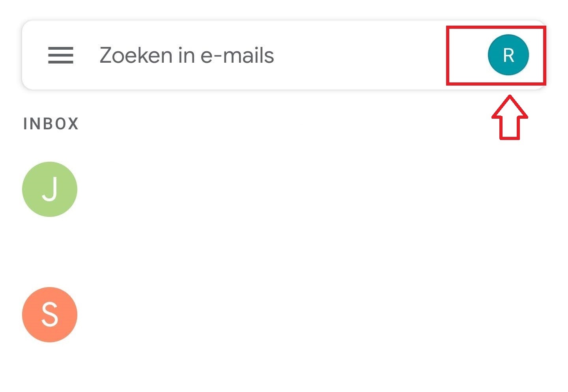Mark the J conversation via its avatar
Screen dimensions: 568x392
coord(50,189)
